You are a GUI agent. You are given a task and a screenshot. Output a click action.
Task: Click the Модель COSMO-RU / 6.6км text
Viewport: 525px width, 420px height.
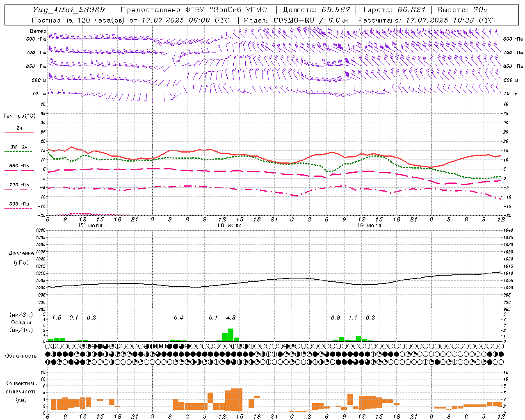296,20
